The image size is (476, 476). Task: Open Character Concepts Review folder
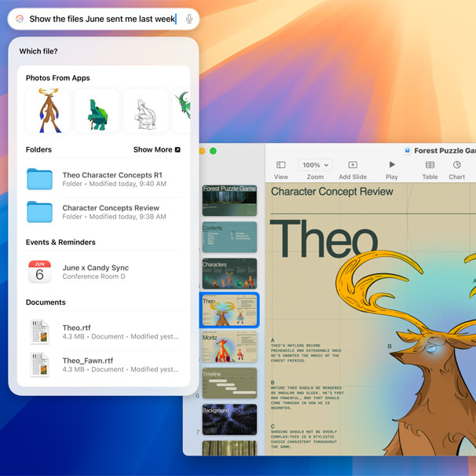point(110,212)
